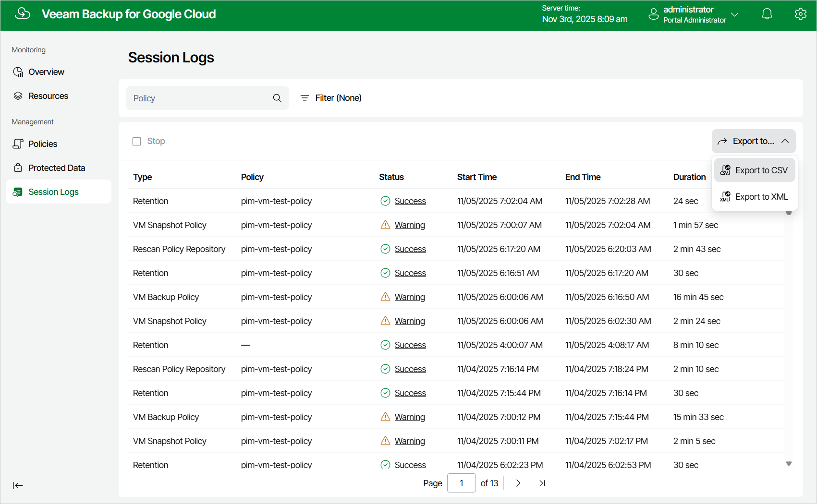The image size is (817, 504).
Task: Open Warning link for 1 min 57 sec session
Action: (x=410, y=225)
